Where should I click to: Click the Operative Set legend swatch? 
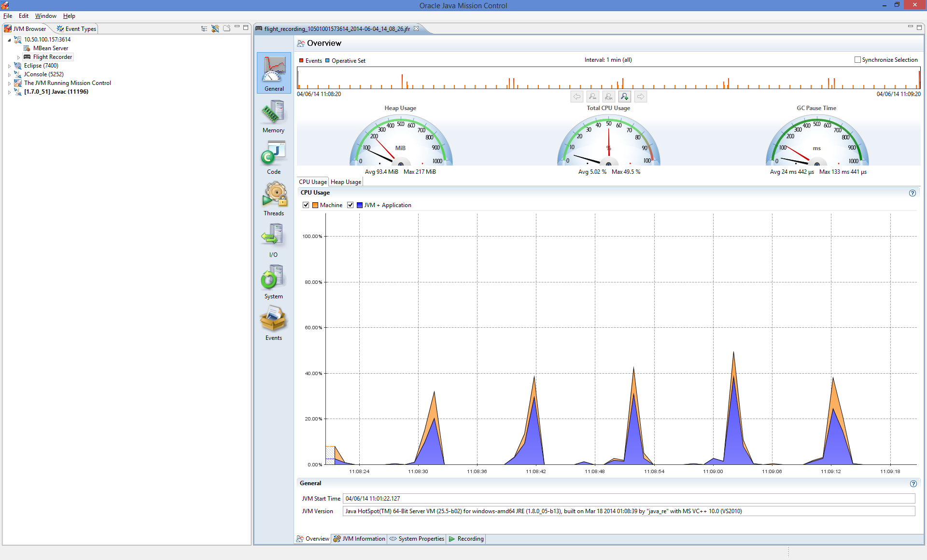click(x=327, y=60)
